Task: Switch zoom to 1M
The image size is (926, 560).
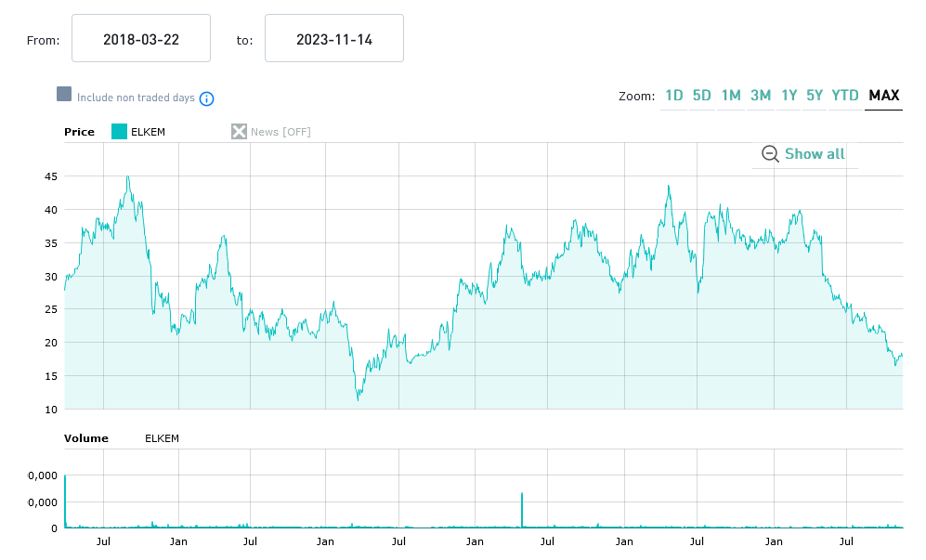Action: (731, 96)
